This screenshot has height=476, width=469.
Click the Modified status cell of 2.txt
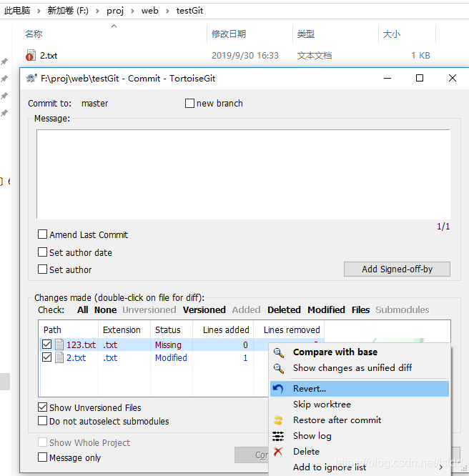click(171, 358)
